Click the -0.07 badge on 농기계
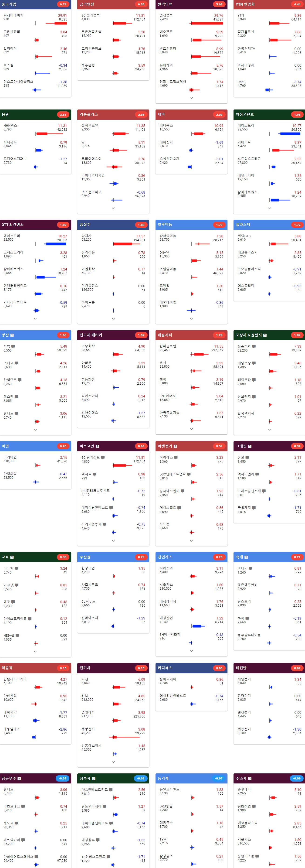Screen dimensions: 305x868 pyautogui.click(x=219, y=778)
